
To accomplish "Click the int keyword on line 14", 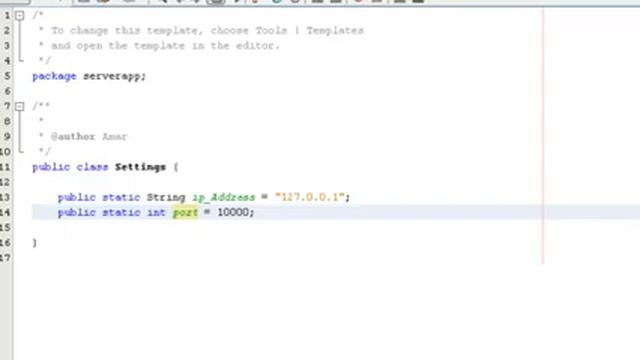I will click(x=156, y=212).
